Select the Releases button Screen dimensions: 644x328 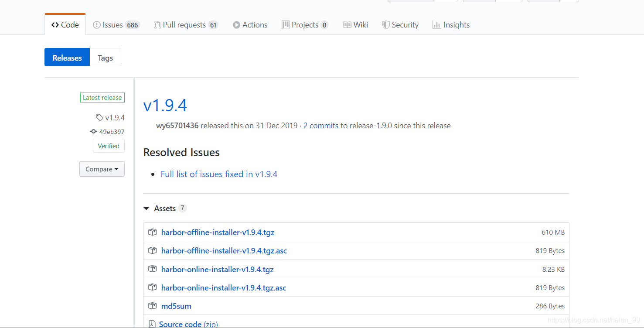coord(67,58)
